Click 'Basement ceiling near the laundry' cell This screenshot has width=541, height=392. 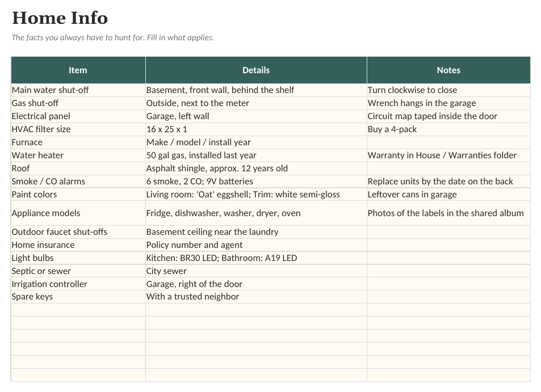[256, 233]
